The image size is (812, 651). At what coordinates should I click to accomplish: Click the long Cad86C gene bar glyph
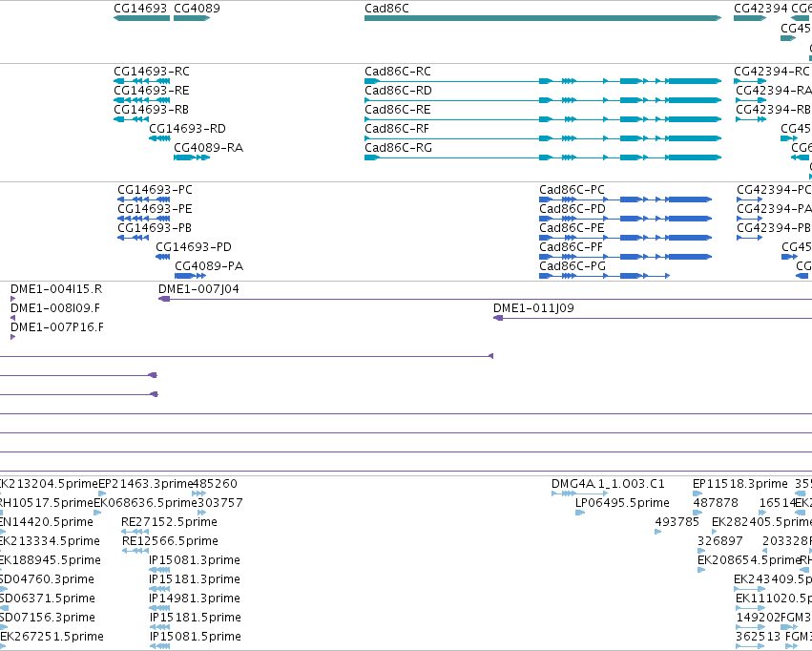[543, 18]
